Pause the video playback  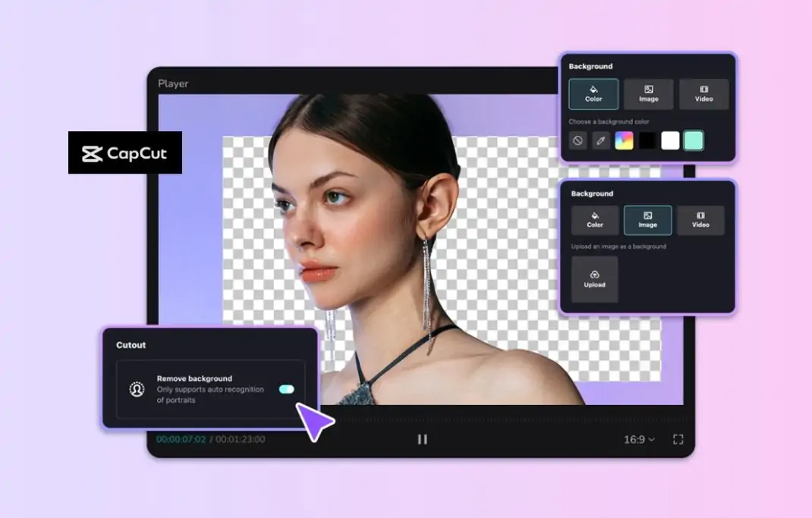423,438
